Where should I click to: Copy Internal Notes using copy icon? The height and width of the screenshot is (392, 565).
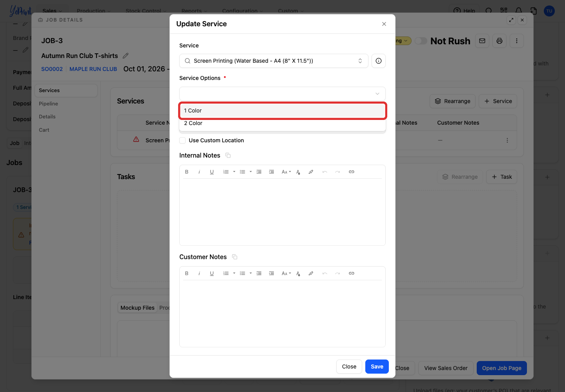coord(228,156)
